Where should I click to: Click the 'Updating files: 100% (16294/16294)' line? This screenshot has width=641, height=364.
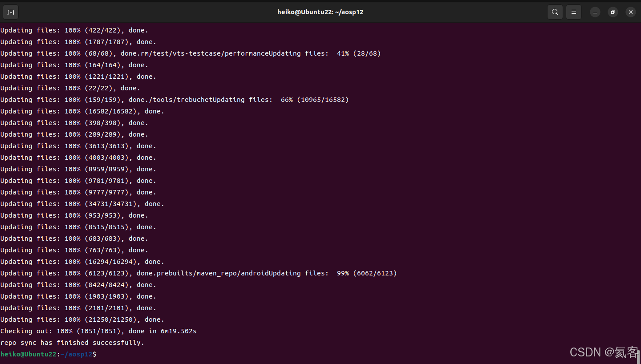[82, 262]
